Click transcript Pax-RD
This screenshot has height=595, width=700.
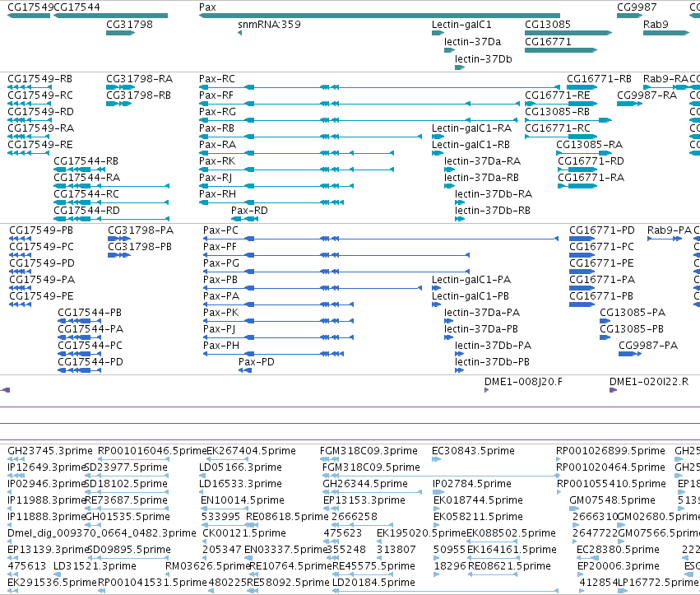click(249, 211)
